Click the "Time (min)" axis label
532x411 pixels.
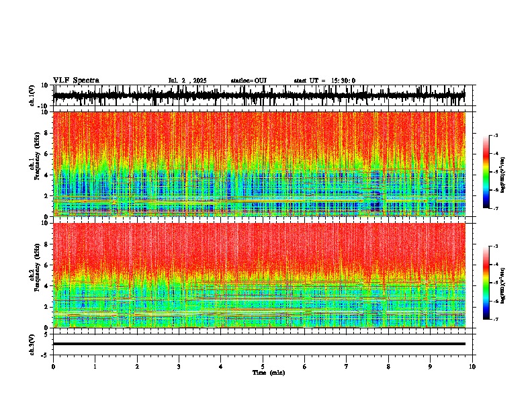pos(269,373)
